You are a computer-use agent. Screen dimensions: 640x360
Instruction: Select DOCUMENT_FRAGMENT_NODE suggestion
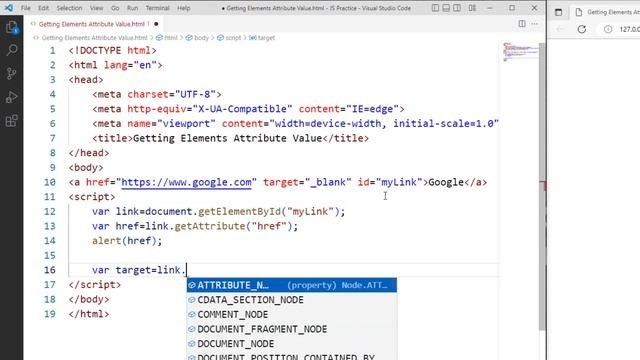[x=292, y=329]
